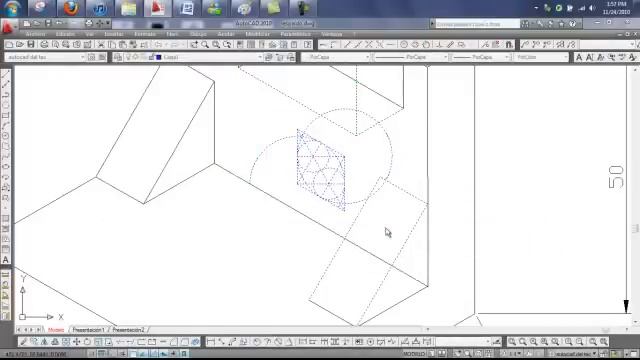Viewport: 640px width, 360px height.
Task: Toggle Ortho mode in status bar
Action: point(112,353)
